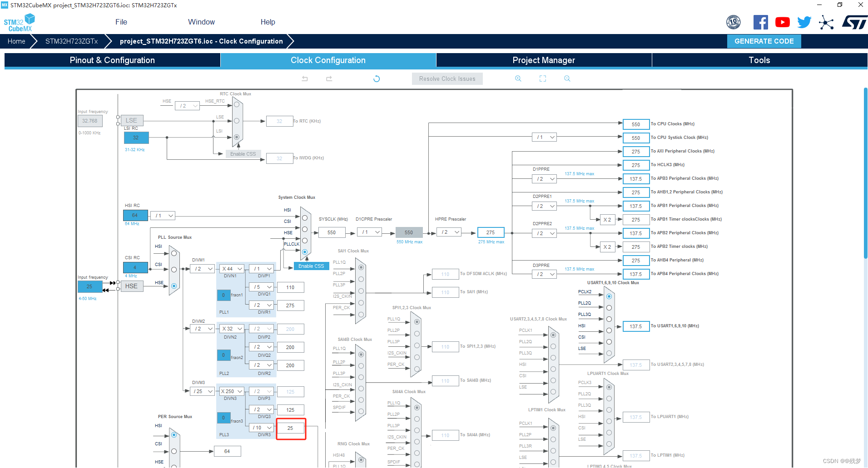Screen dimensions: 868x468
Task: Open the D2PPRE1 /2 dropdown
Action: coord(544,206)
